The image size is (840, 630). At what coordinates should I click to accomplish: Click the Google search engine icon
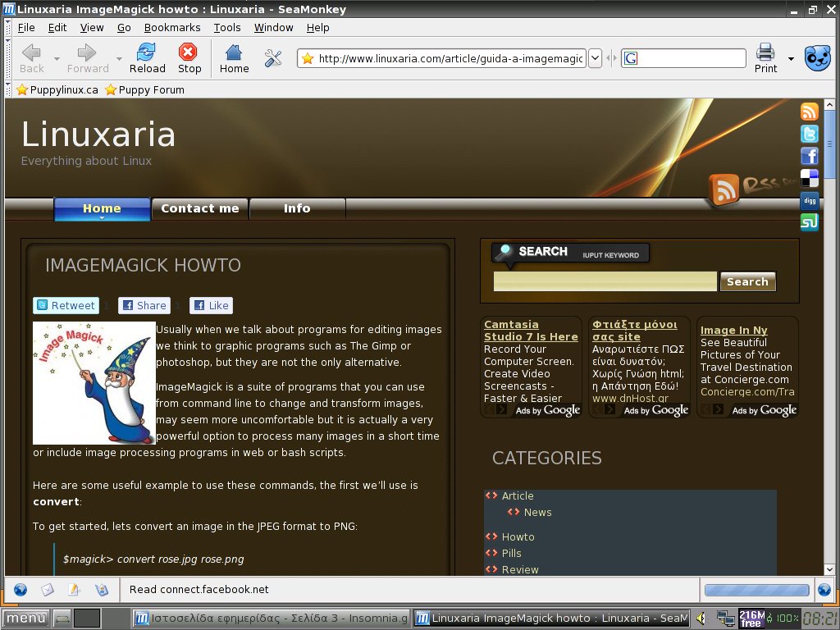[x=631, y=58]
